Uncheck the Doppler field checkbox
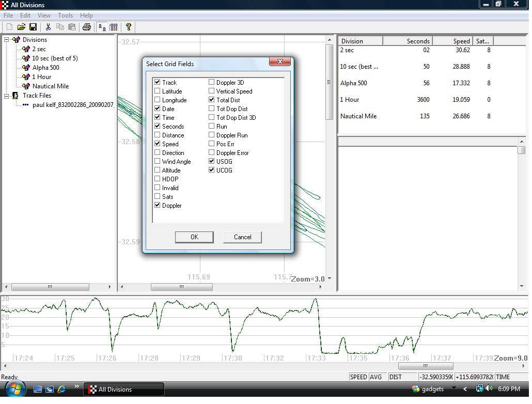This screenshot has width=532, height=404. pos(158,205)
